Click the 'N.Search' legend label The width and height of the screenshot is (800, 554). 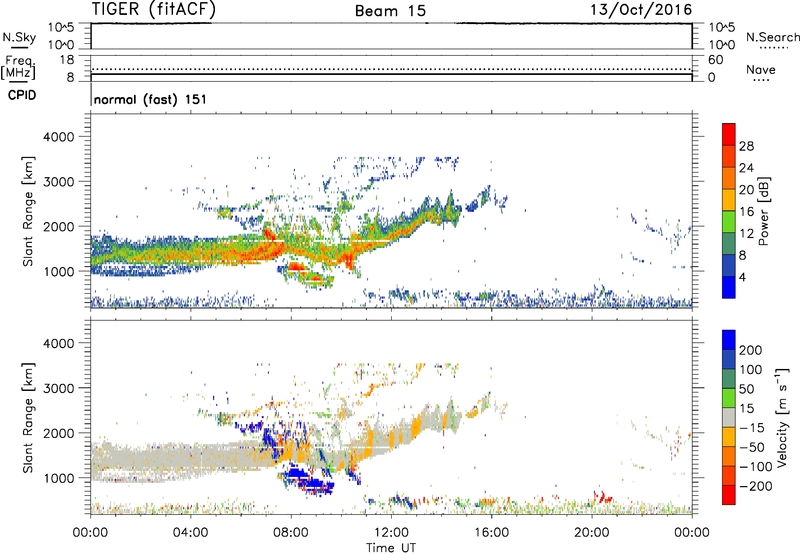click(772, 37)
